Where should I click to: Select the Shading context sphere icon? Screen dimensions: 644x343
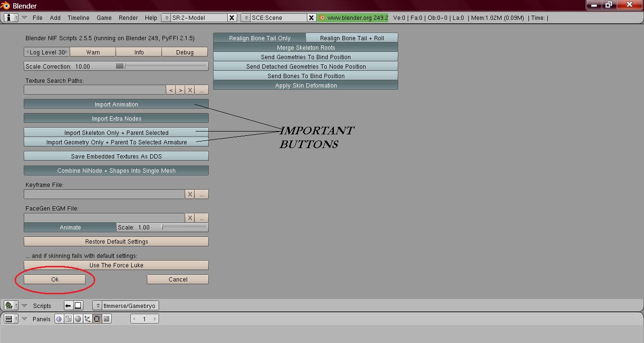click(x=78, y=319)
